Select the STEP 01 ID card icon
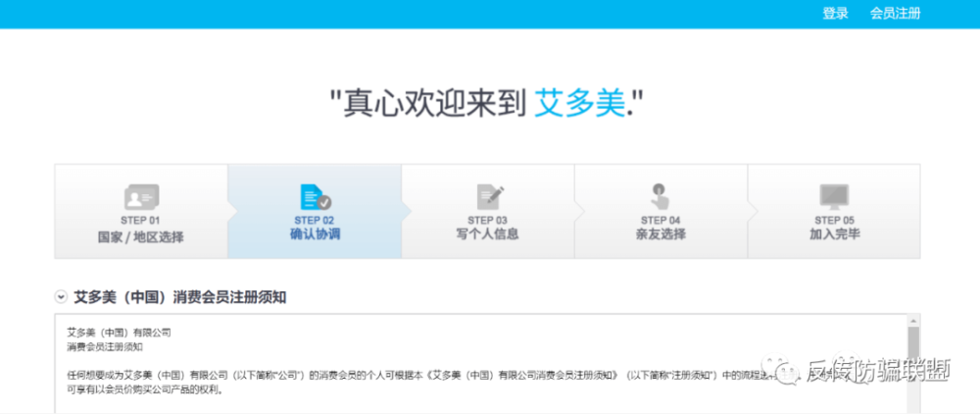 [x=141, y=197]
